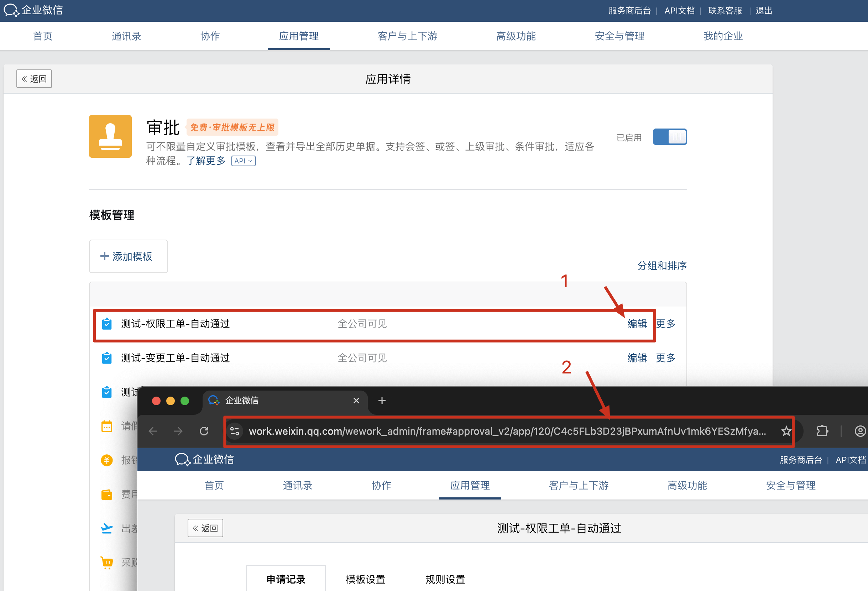Switch to the 通讯录 tab in the top navigation
Viewport: 868px width, 591px height.
click(x=126, y=36)
